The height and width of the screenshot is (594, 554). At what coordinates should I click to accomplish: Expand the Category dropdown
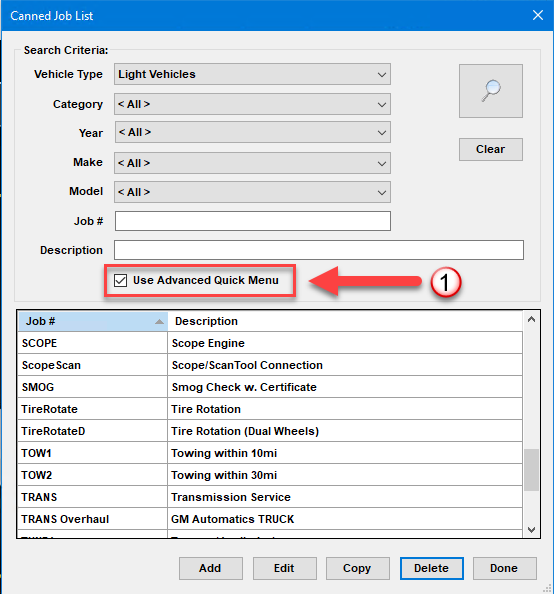(252, 104)
